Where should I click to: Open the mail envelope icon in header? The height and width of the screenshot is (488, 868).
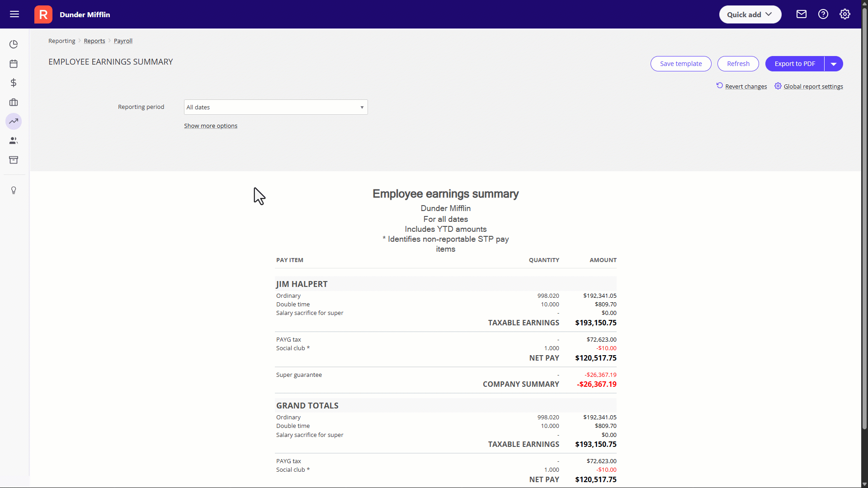click(x=801, y=14)
